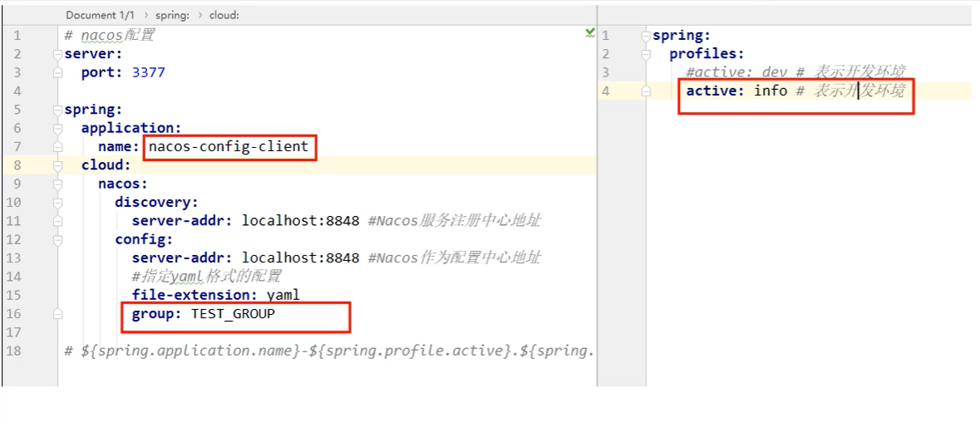Click fold end marker beside active: info
Viewport: 980px width, 427px height.
[x=646, y=91]
